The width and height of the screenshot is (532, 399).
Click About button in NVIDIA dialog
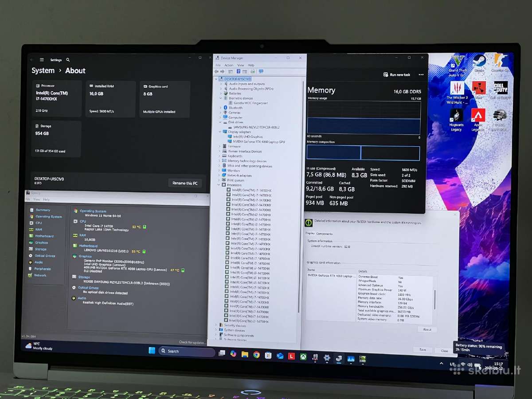(x=427, y=329)
